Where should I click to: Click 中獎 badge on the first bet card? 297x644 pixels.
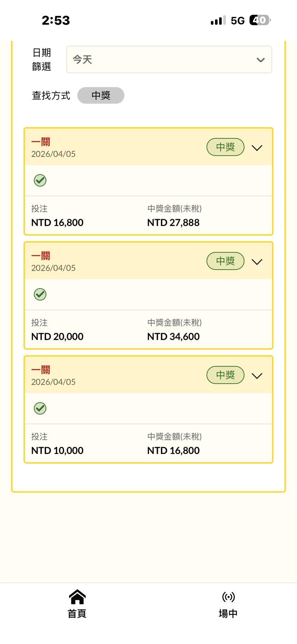click(x=225, y=147)
